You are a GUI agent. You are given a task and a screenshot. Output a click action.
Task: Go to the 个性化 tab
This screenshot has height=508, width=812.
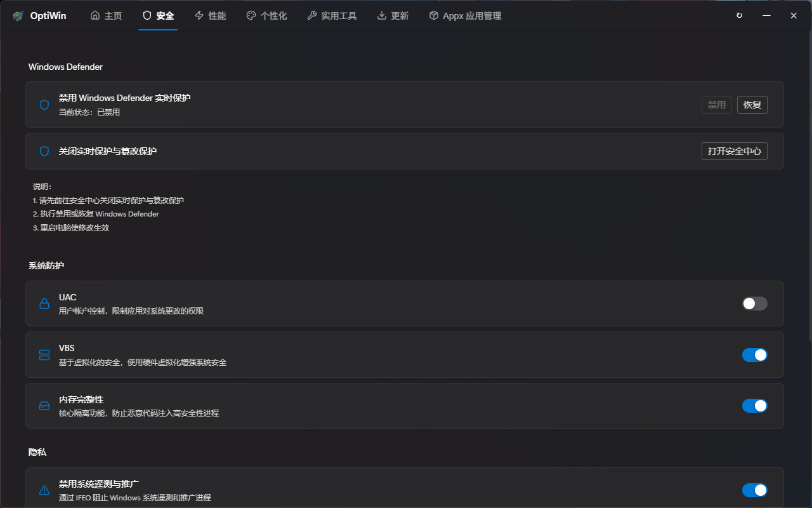pyautogui.click(x=266, y=16)
